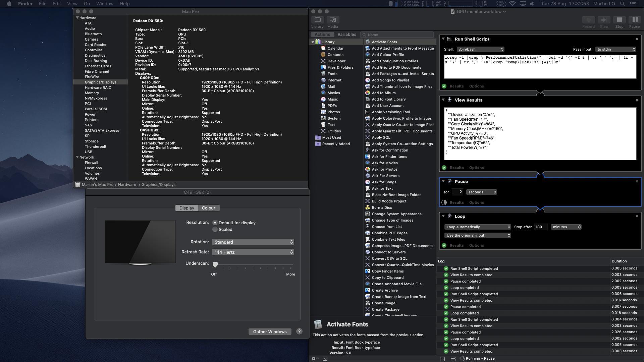The width and height of the screenshot is (644, 362).
Task: Collapse the Loop action
Action: (x=443, y=216)
